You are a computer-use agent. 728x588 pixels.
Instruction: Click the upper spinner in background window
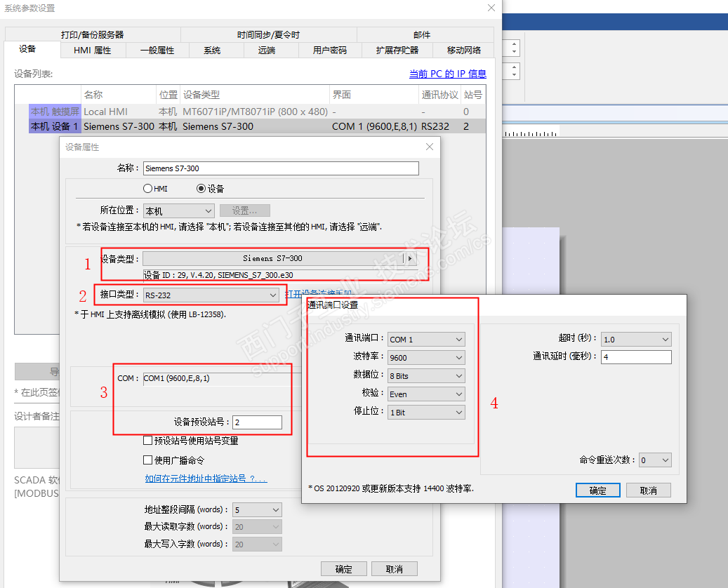[514, 48]
